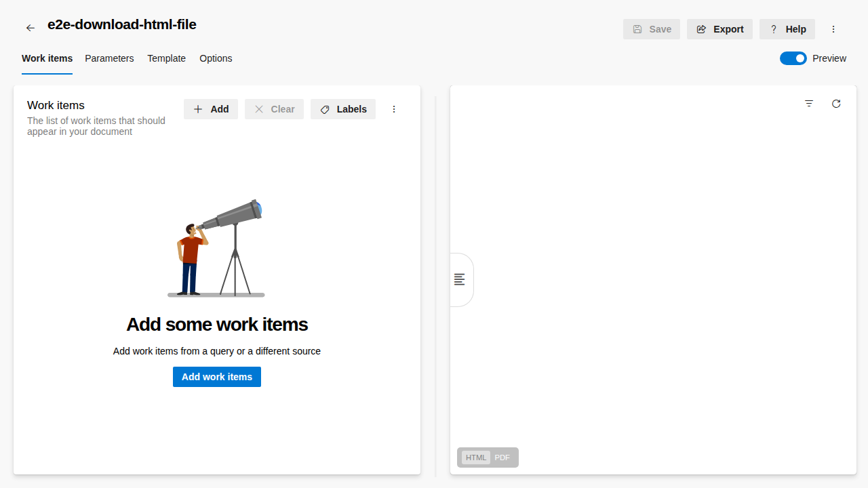Switch preview format to PDF
Viewport: 868px width, 488px height.
502,457
